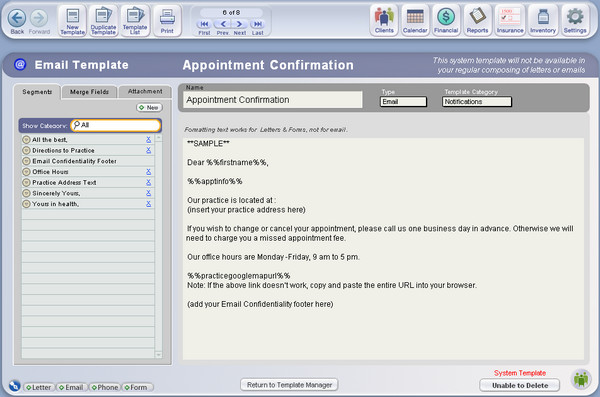Click round icon beside All the best
The width and height of the screenshot is (600, 397).
click(x=26, y=140)
